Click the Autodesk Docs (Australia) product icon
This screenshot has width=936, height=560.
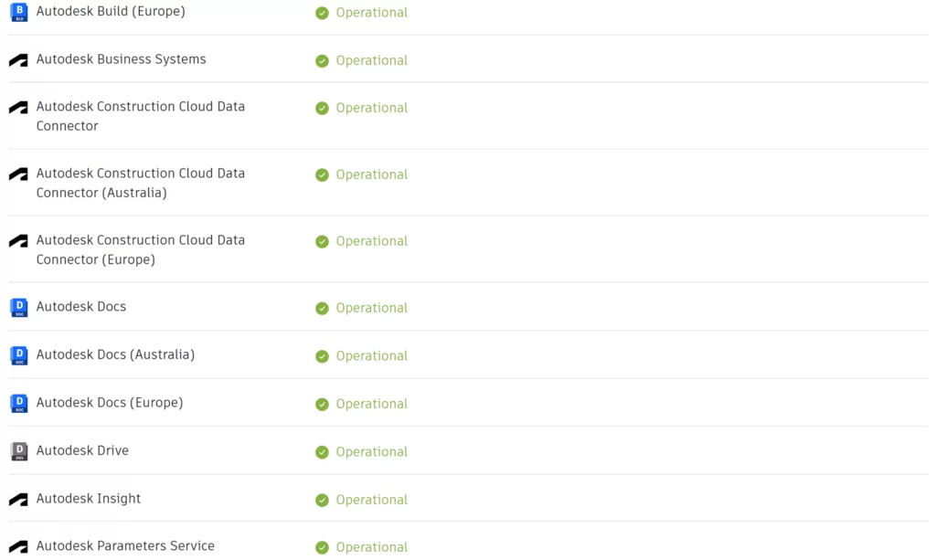coord(18,354)
